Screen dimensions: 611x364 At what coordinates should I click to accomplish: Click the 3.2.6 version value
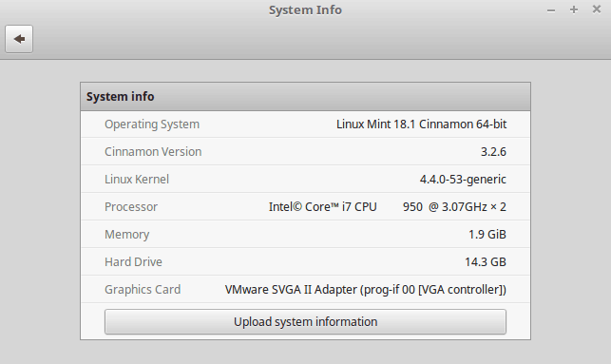pos(493,152)
